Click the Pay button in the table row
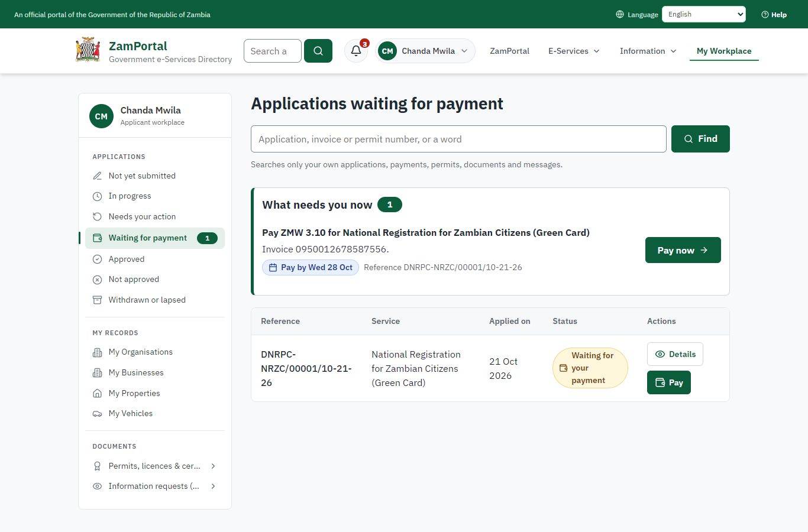This screenshot has width=808, height=532. pyautogui.click(x=669, y=382)
